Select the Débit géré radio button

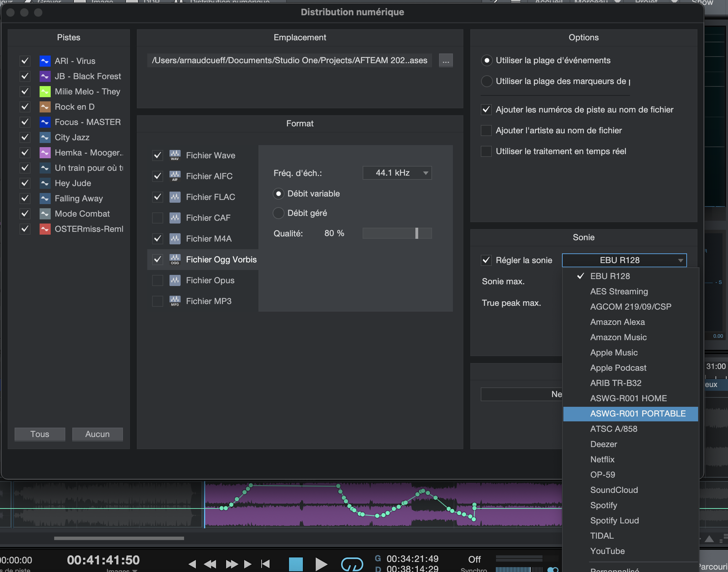coord(278,213)
